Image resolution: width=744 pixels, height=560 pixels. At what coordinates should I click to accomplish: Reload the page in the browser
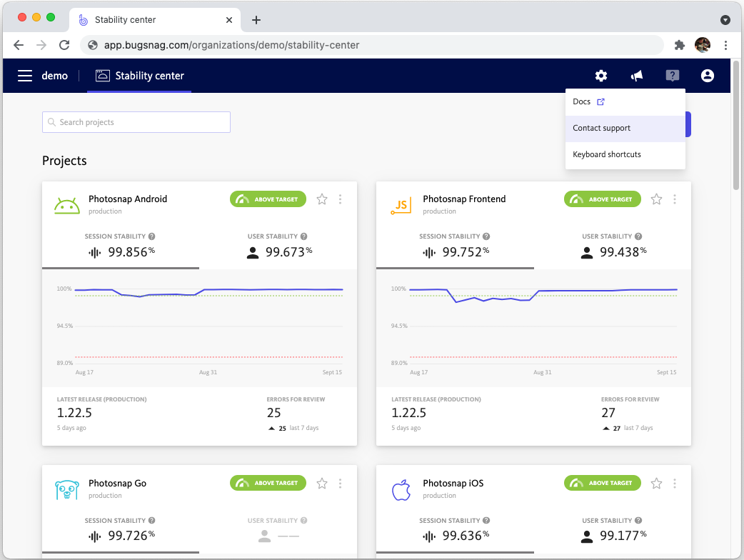pos(64,45)
